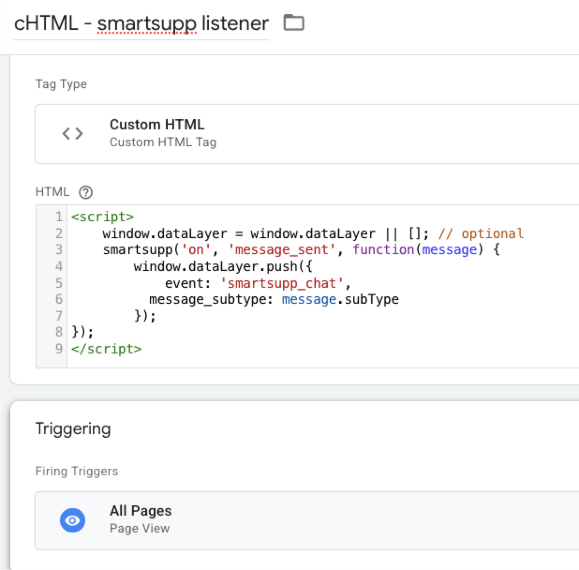Click the folder icon beside tag name
This screenshot has width=579, height=570.
(x=294, y=23)
